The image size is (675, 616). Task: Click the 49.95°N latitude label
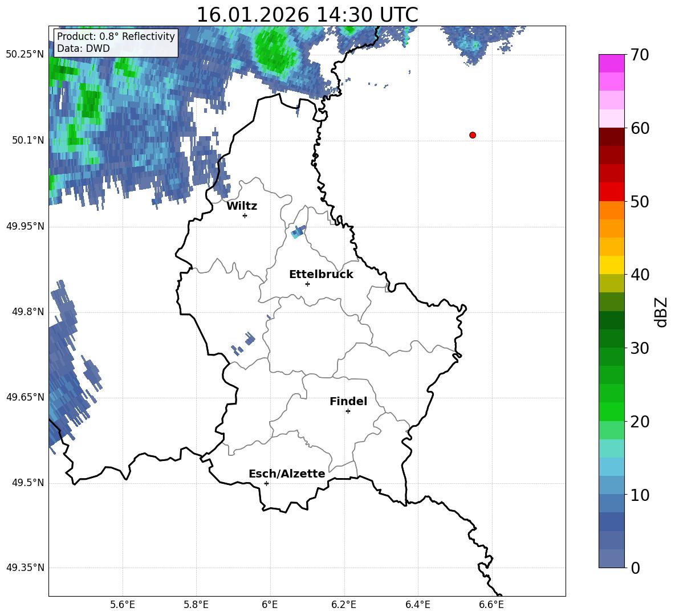point(25,226)
